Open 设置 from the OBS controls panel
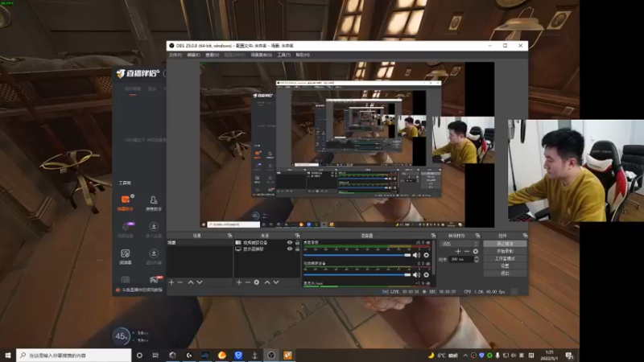The image size is (644, 362). pyautogui.click(x=505, y=266)
